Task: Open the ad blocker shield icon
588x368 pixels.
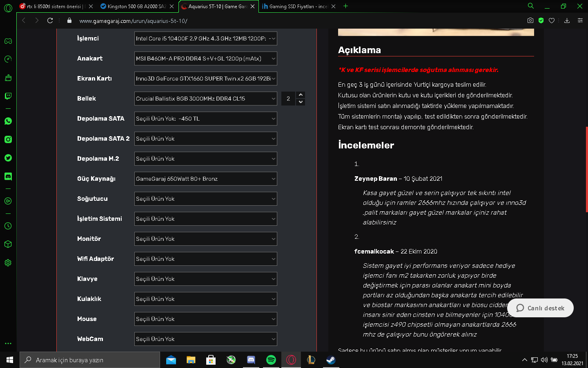Action: pos(541,20)
